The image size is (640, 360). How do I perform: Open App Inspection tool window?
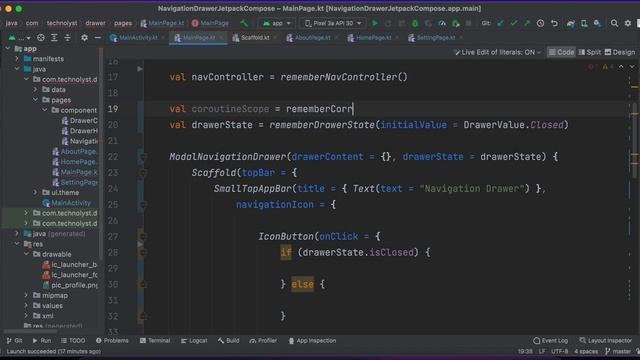(x=312, y=340)
